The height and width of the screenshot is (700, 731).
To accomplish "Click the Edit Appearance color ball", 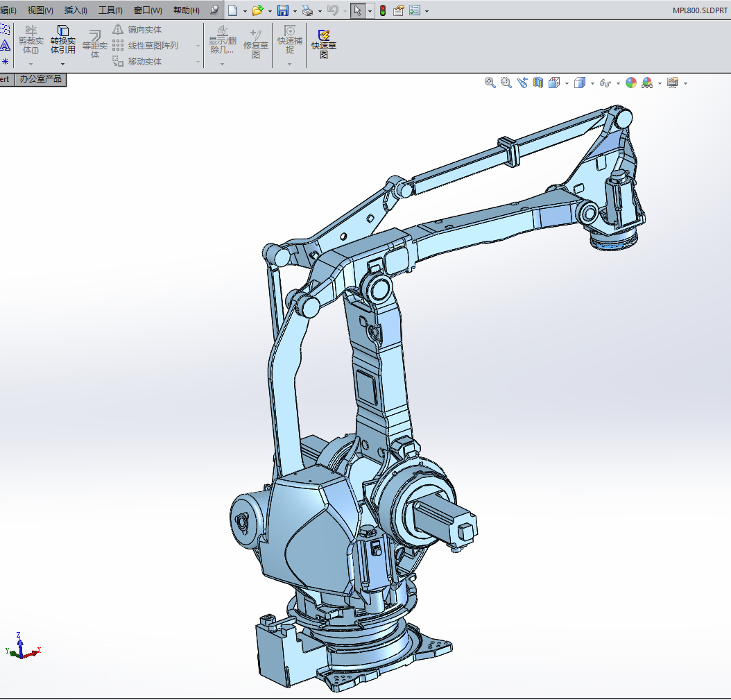I will (x=631, y=83).
